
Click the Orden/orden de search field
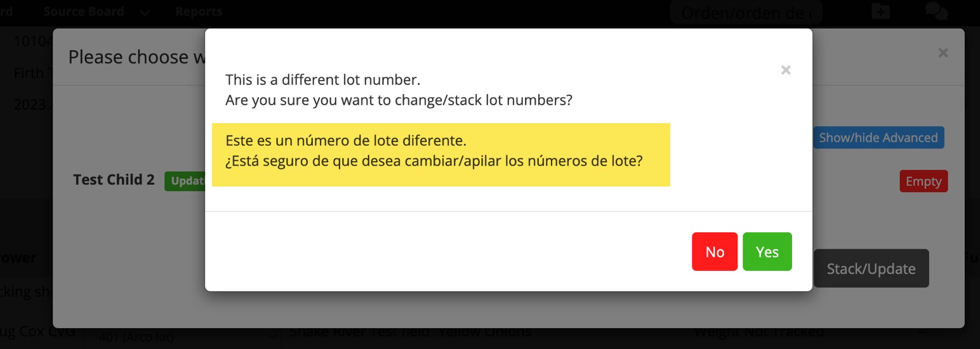[746, 13]
